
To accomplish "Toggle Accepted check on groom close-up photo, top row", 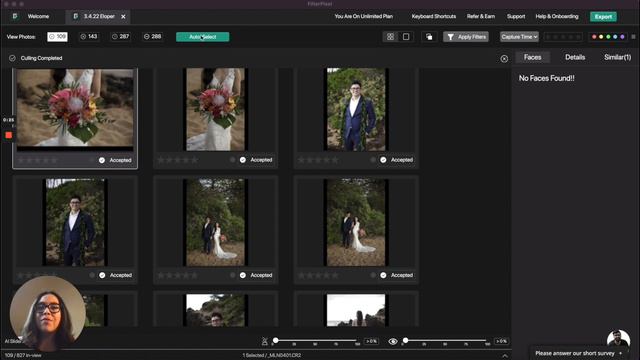I will [383, 160].
